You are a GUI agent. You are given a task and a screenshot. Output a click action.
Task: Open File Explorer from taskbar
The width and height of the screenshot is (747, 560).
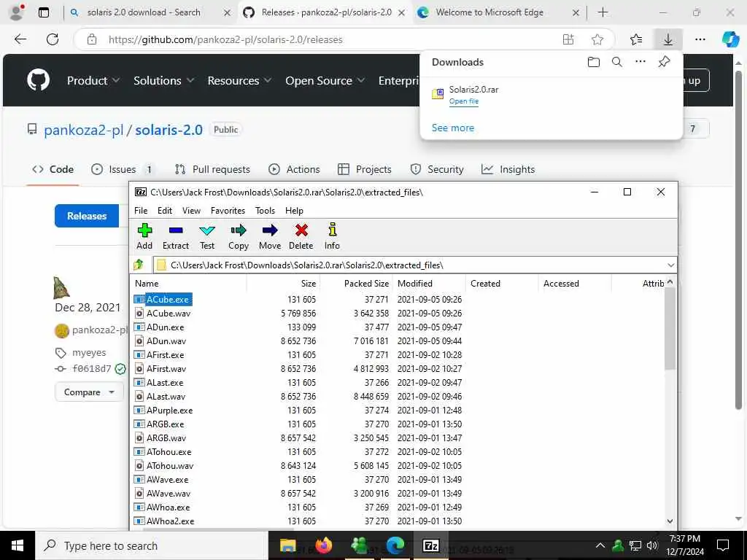point(287,545)
